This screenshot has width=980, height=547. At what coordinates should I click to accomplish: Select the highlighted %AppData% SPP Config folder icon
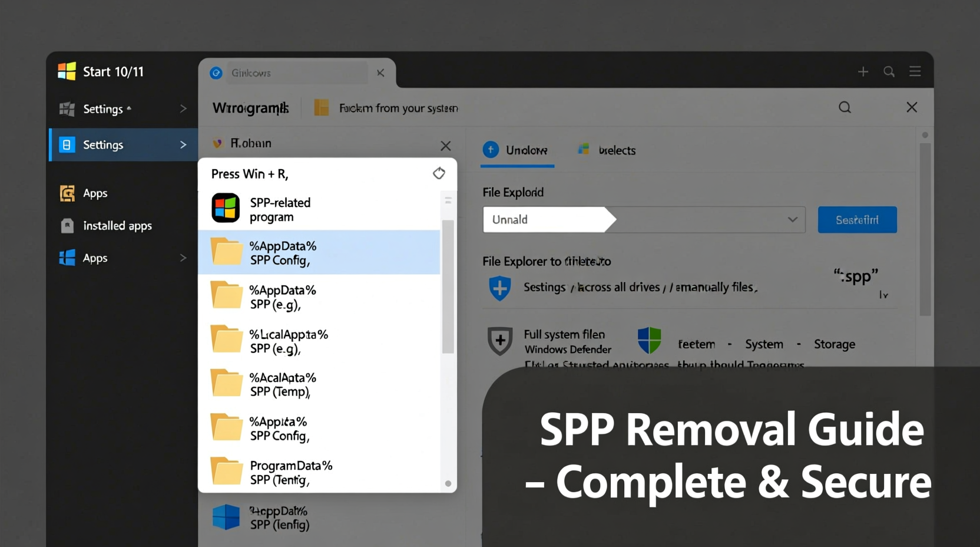pyautogui.click(x=227, y=252)
